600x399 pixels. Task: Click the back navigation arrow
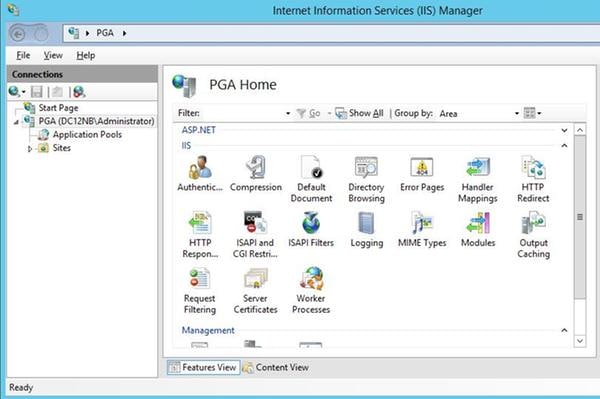tap(18, 34)
